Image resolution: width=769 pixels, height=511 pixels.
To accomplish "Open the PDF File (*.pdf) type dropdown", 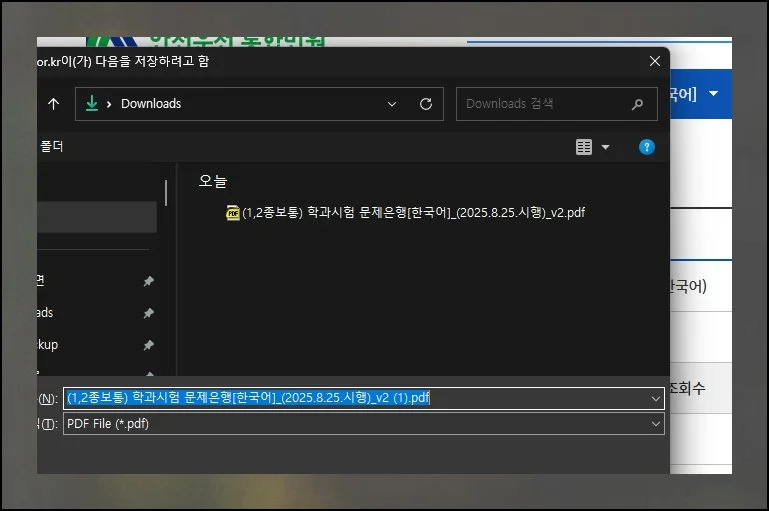I will pos(656,423).
